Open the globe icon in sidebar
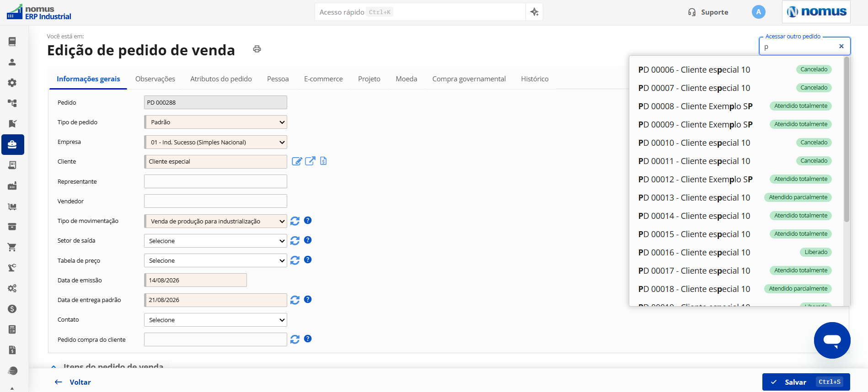The width and height of the screenshot is (868, 392). pos(12,371)
